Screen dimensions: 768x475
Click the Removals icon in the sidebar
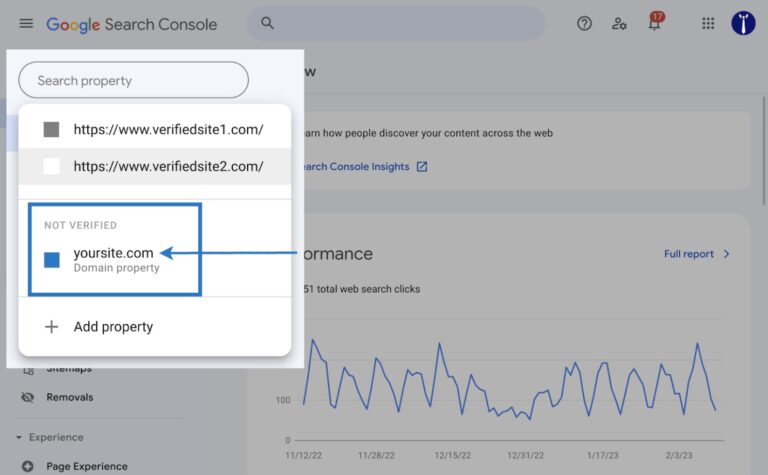pos(27,397)
